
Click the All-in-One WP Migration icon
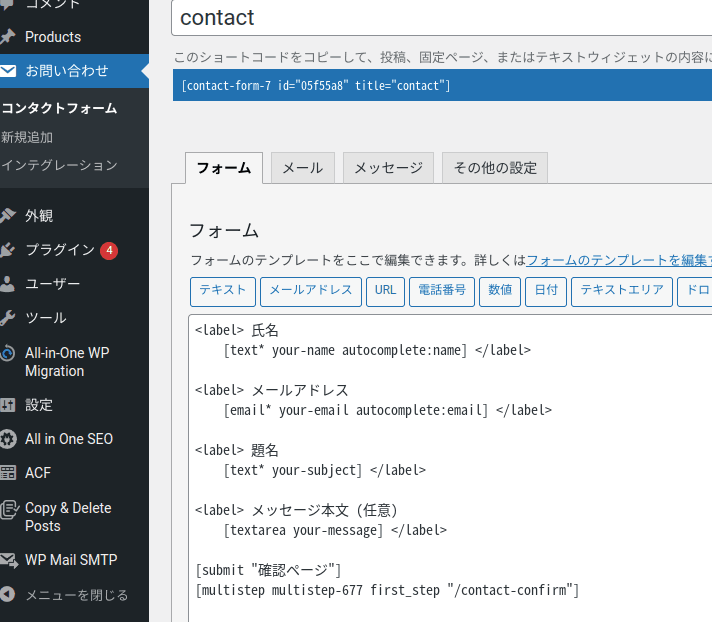coord(7,353)
